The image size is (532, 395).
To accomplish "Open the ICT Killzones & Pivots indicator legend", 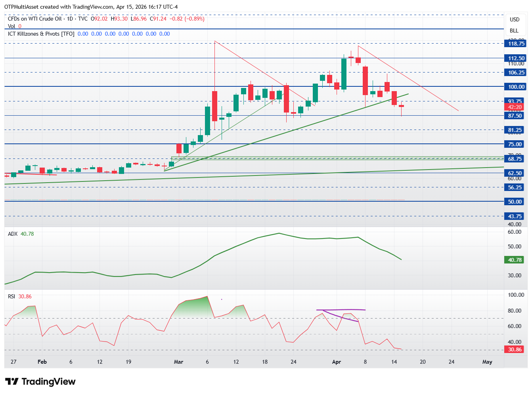I will [x=41, y=34].
